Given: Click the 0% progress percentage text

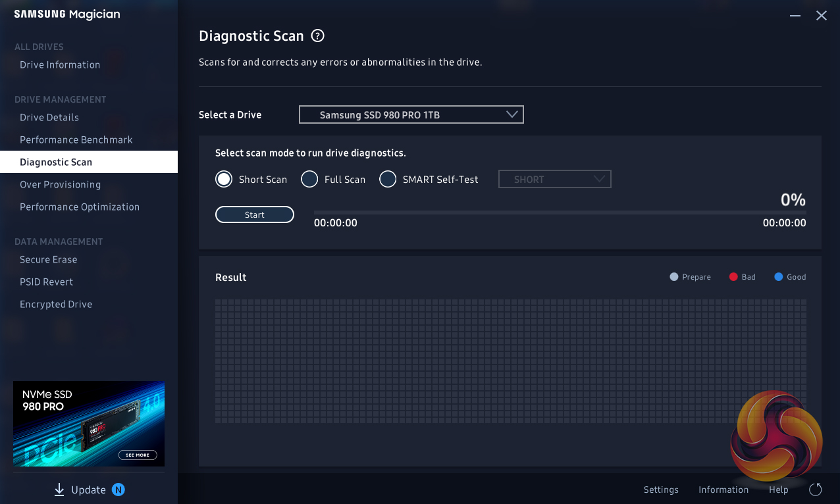Looking at the screenshot, I should point(793,200).
